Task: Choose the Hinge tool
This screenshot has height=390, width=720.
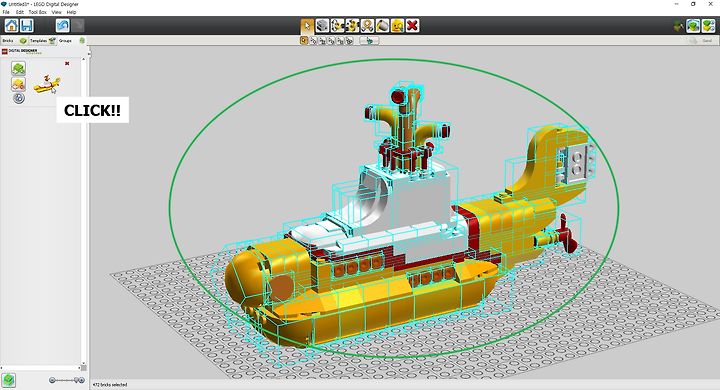Action: 337,26
